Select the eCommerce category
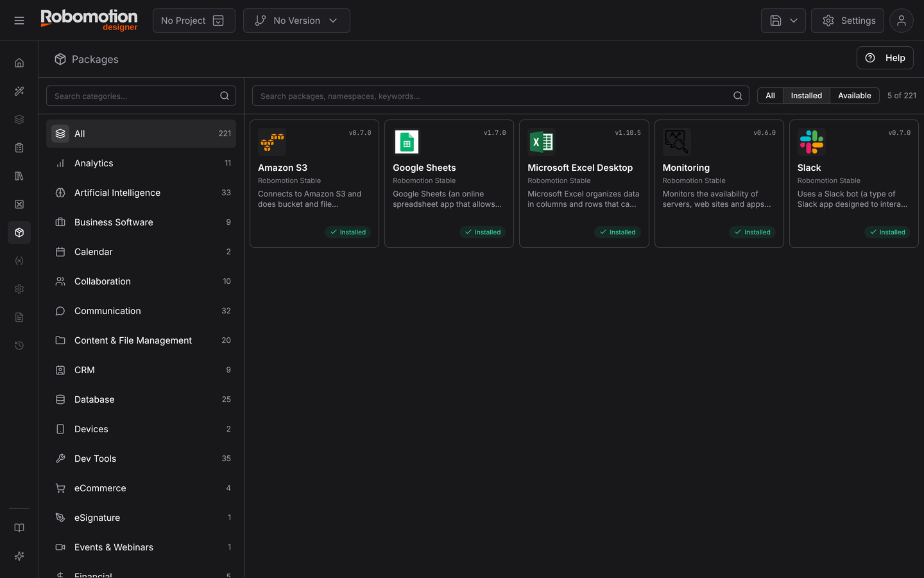The height and width of the screenshot is (578, 924). point(141,488)
